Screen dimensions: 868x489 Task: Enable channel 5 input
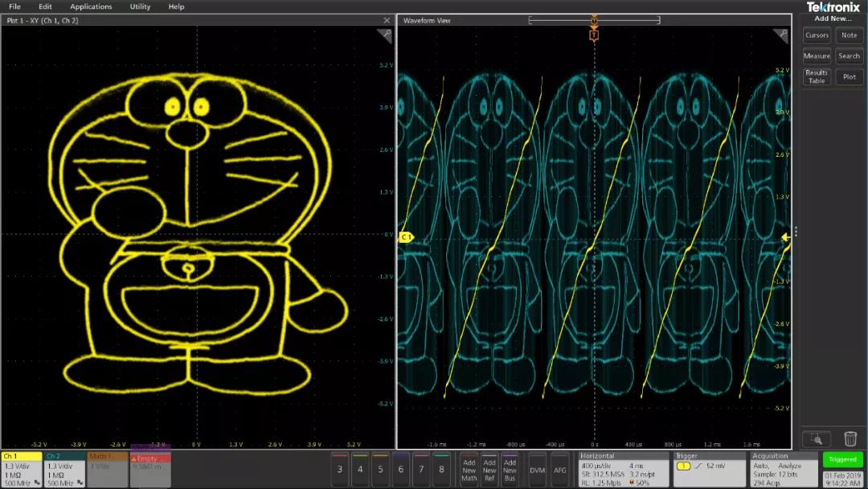380,470
